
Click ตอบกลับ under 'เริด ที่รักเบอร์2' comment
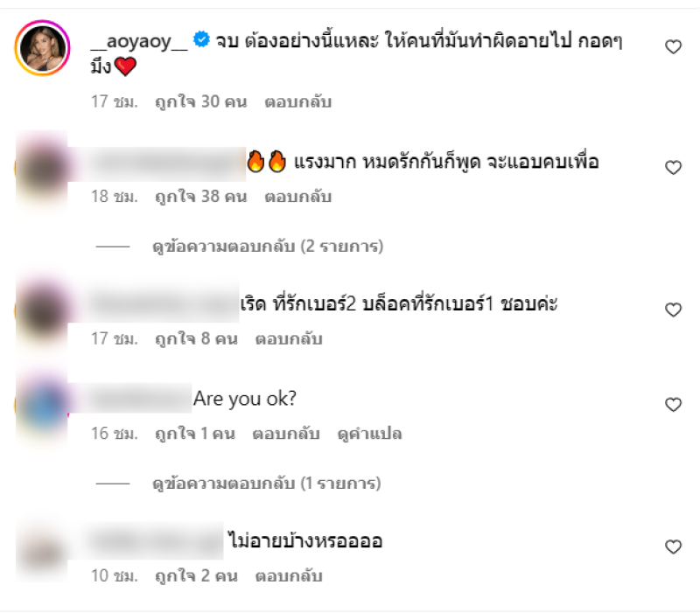click(289, 338)
